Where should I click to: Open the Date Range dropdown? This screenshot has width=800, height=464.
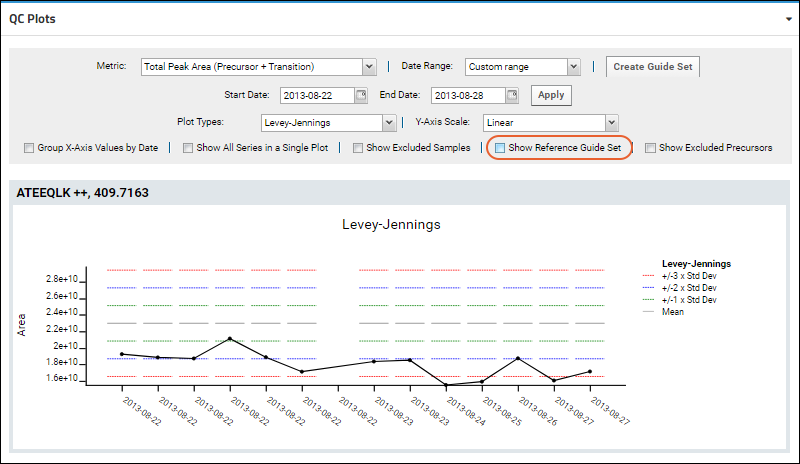point(573,67)
